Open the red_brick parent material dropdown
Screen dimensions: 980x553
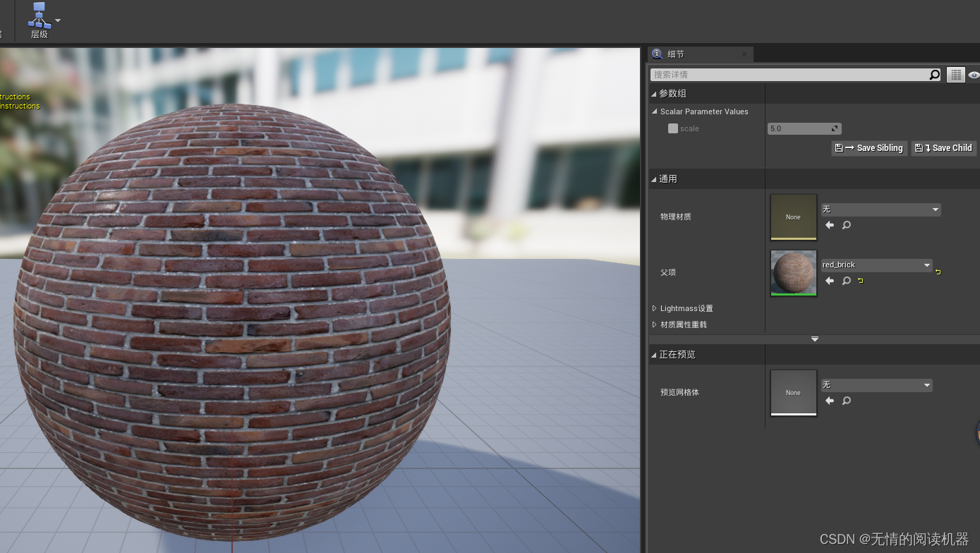coord(877,265)
